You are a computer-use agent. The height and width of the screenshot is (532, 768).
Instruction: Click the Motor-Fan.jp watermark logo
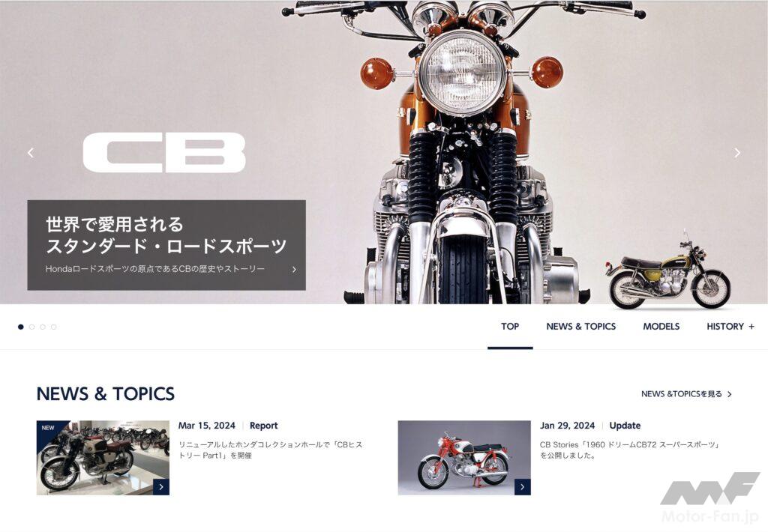click(710, 498)
